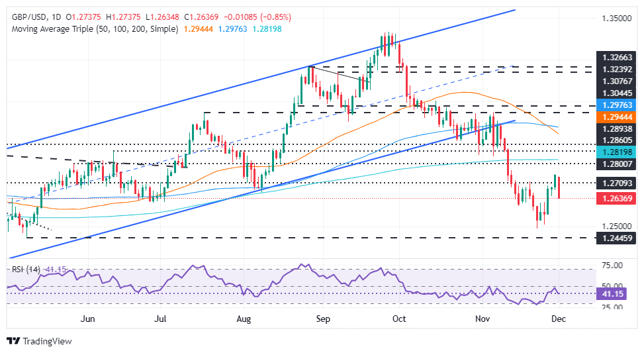Click the 1.32663 black price label
Screen dimensions: 644x353
pos(616,58)
